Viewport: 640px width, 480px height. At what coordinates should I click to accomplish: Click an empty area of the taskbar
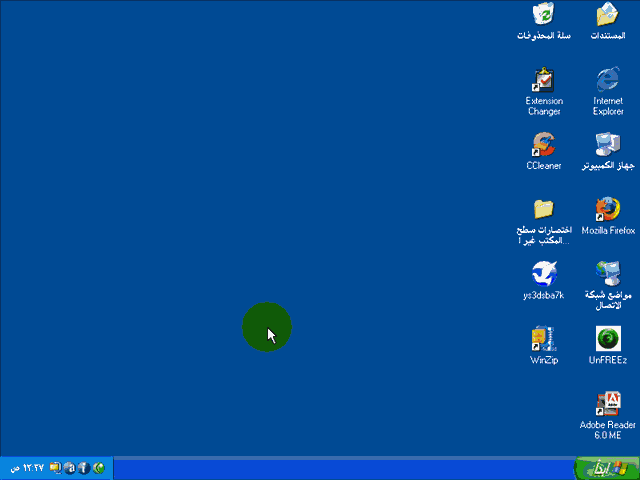coord(340,468)
